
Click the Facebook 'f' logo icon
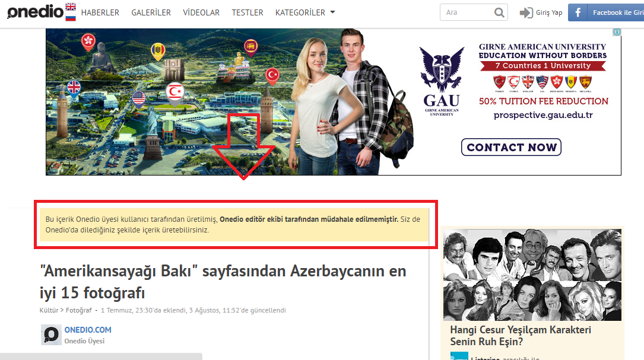click(x=578, y=12)
